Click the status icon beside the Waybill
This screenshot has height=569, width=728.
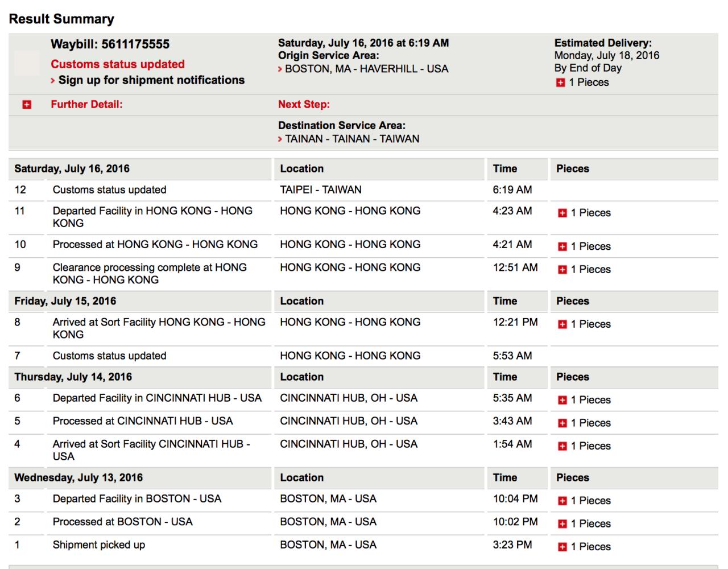(27, 63)
